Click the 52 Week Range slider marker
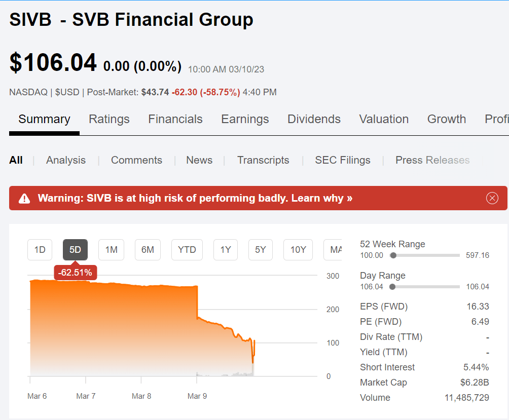The height and width of the screenshot is (420, 509). [393, 255]
